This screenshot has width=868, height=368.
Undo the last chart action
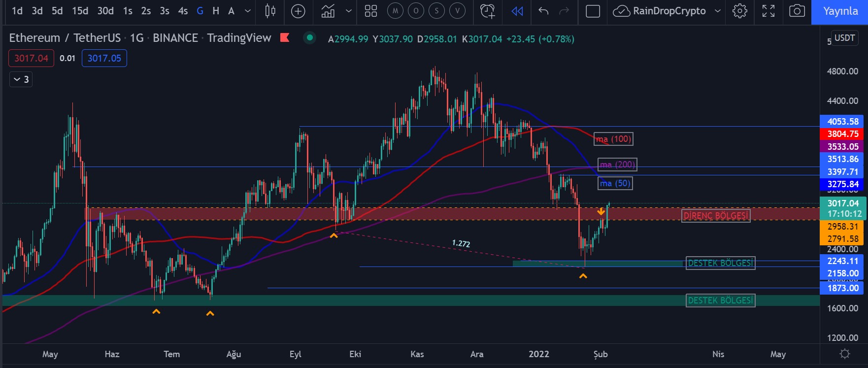(543, 11)
